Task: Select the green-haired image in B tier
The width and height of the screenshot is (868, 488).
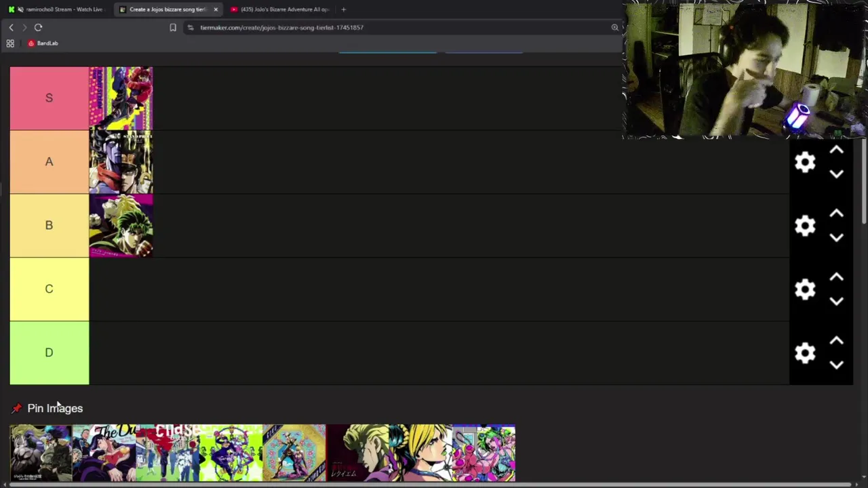Action: (x=121, y=226)
